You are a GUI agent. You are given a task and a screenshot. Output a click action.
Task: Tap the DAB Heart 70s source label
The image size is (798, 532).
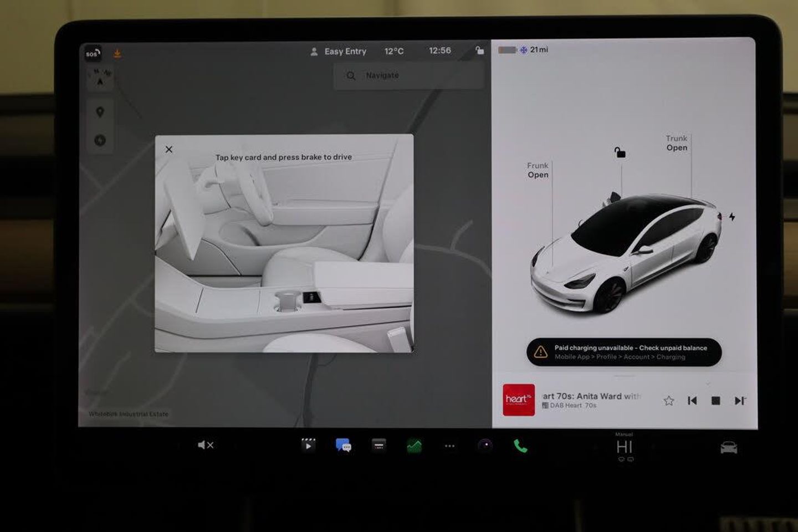(569, 406)
